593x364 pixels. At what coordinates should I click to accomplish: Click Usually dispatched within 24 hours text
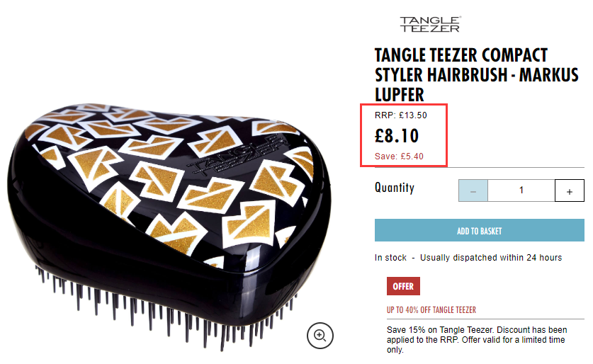pos(491,258)
